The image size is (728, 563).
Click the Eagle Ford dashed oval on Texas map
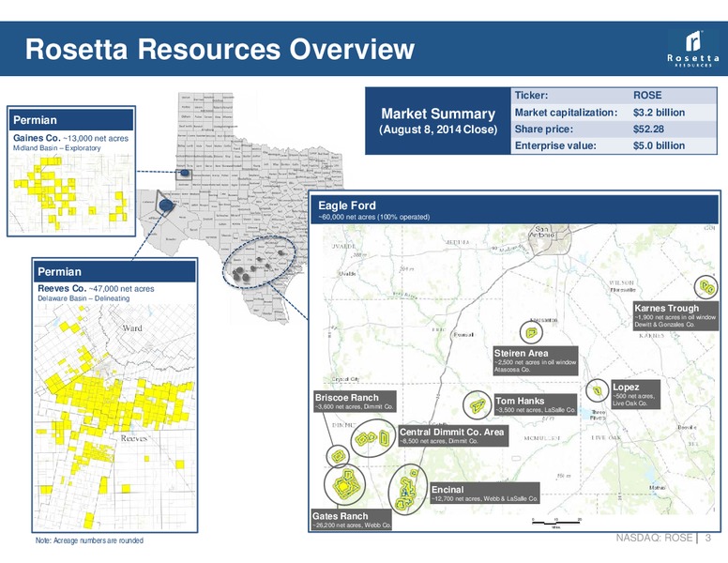[259, 262]
